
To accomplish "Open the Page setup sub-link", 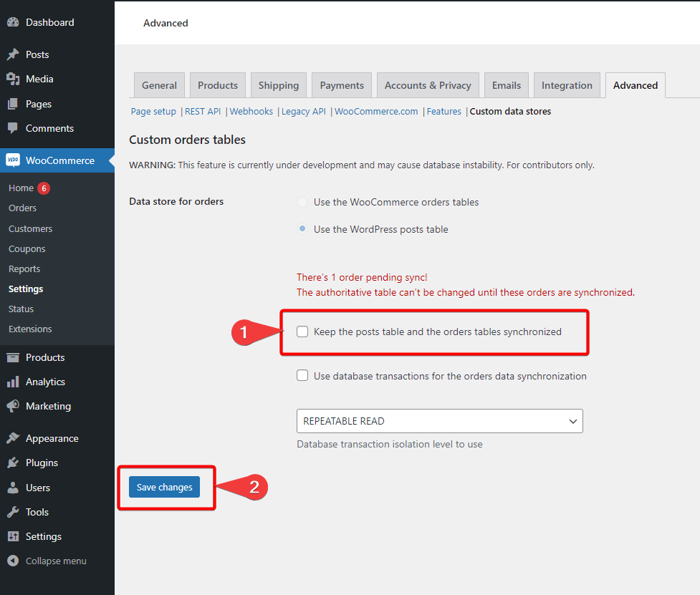I will (153, 112).
